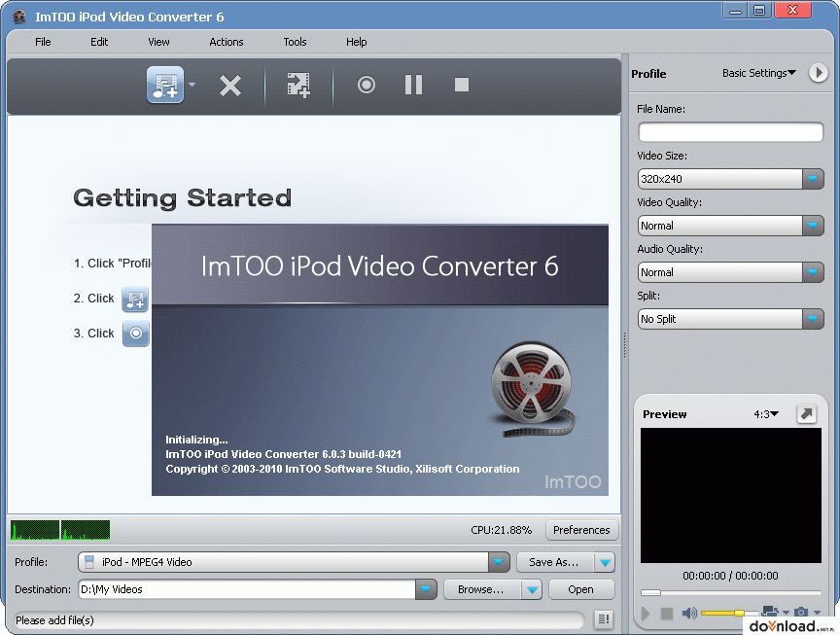The width and height of the screenshot is (840, 635).
Task: Expand the Basic Settings dropdown
Action: (759, 73)
